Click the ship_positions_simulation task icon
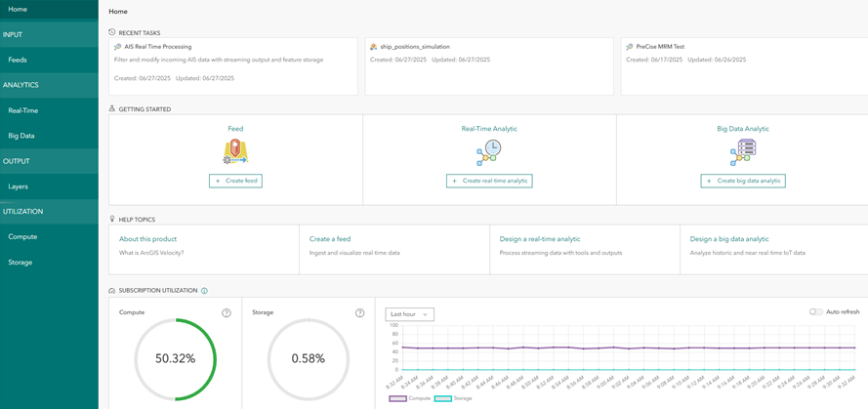Screen dimensions: 868x409 point(374,47)
